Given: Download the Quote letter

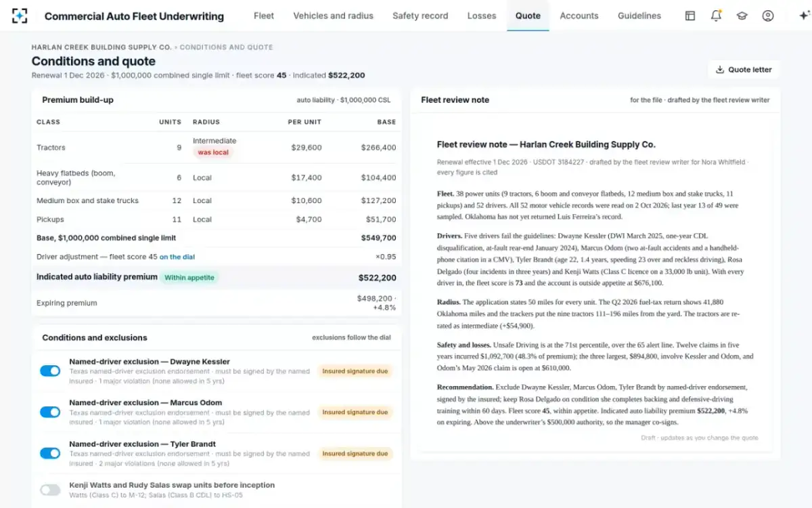Looking at the screenshot, I should coord(744,69).
